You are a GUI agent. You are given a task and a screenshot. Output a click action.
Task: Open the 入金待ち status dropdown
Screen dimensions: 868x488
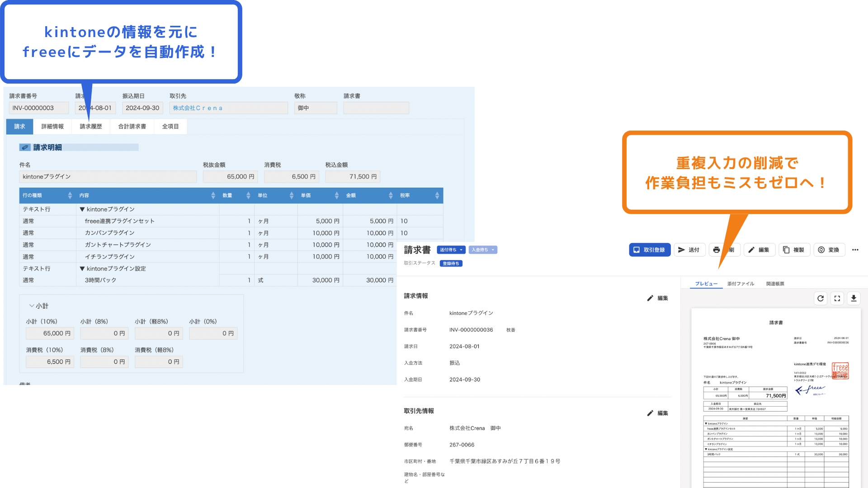tap(483, 250)
